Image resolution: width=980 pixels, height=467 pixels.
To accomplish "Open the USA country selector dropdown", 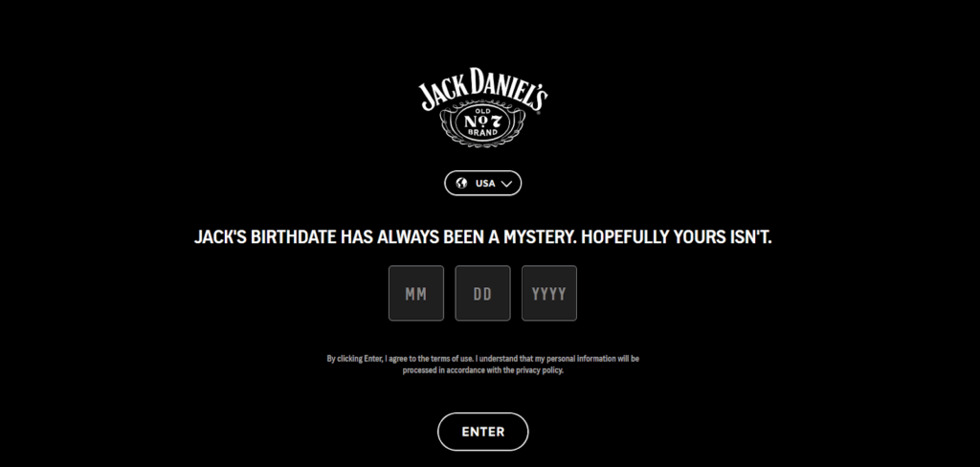I will 482,183.
